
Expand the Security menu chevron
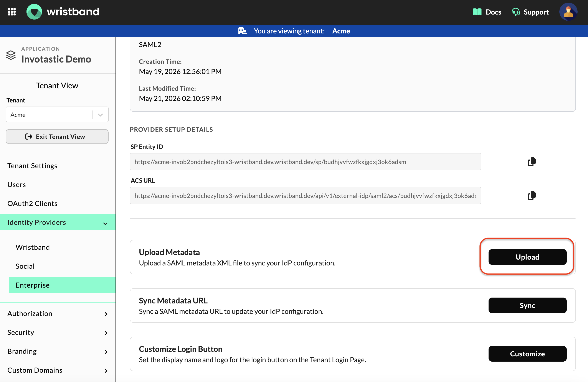(106, 333)
